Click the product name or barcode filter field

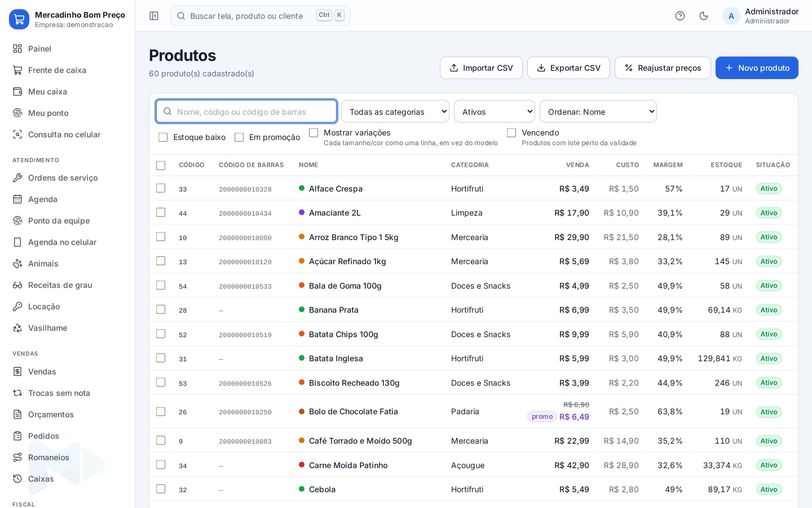[246, 111]
